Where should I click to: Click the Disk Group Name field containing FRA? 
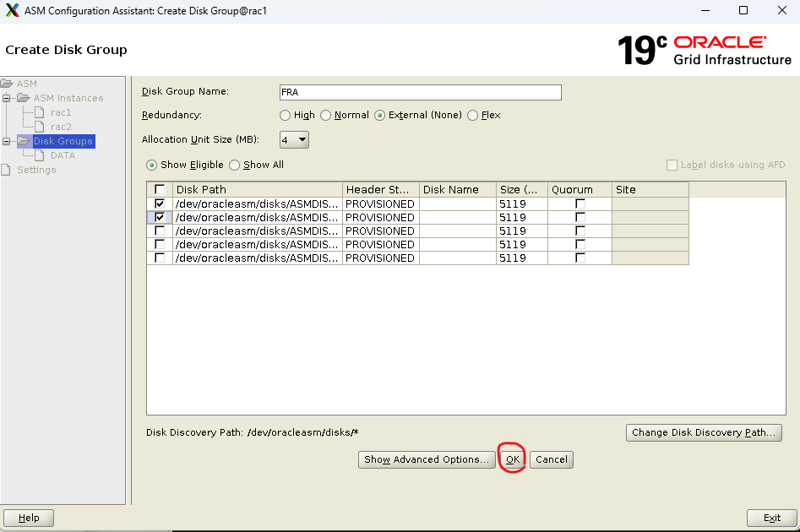pos(421,92)
